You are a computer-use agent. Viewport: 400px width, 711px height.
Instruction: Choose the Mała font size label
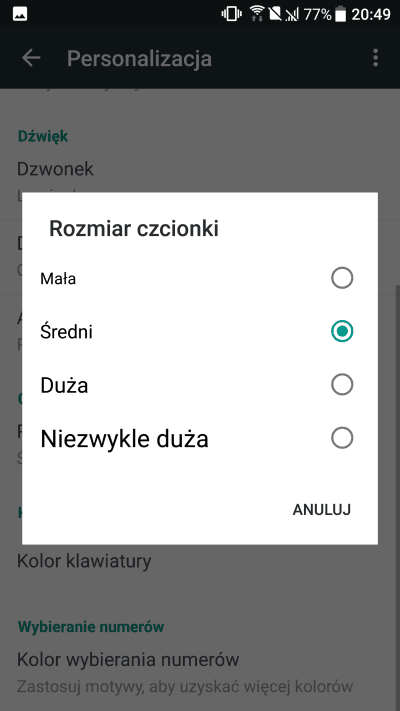coord(58,278)
